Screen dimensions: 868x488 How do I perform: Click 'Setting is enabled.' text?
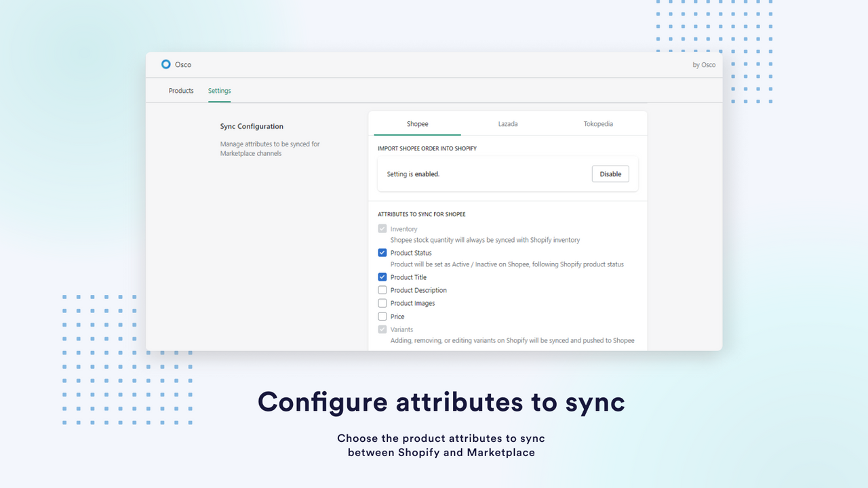[x=413, y=174]
